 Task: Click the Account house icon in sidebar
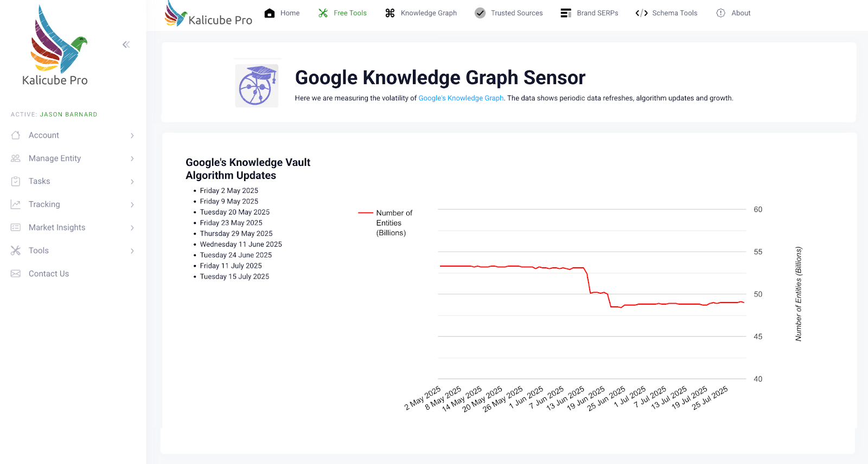[x=16, y=136]
